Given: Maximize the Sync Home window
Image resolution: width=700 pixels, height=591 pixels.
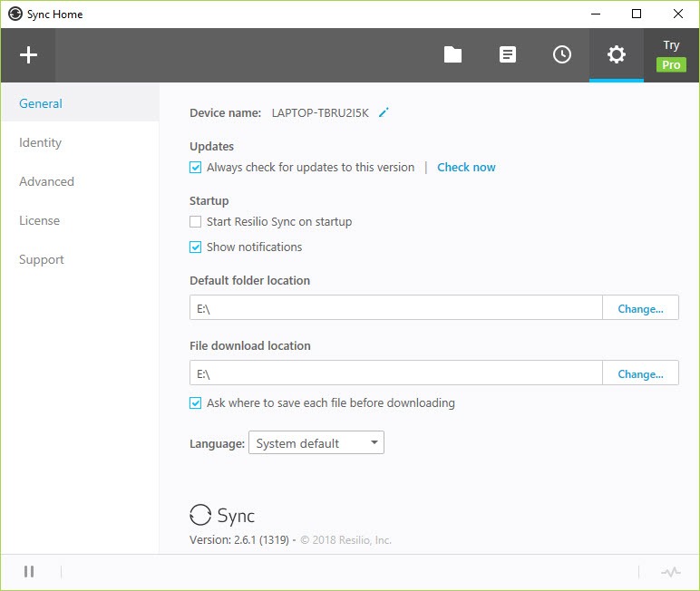Looking at the screenshot, I should (x=637, y=14).
